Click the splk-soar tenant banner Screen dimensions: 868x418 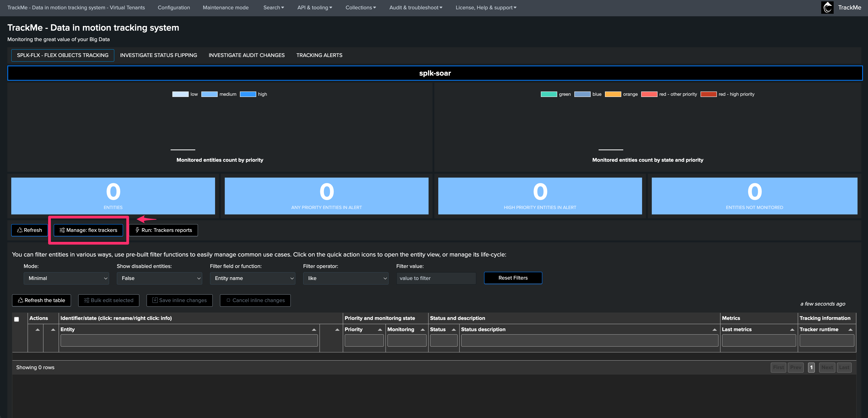point(435,73)
